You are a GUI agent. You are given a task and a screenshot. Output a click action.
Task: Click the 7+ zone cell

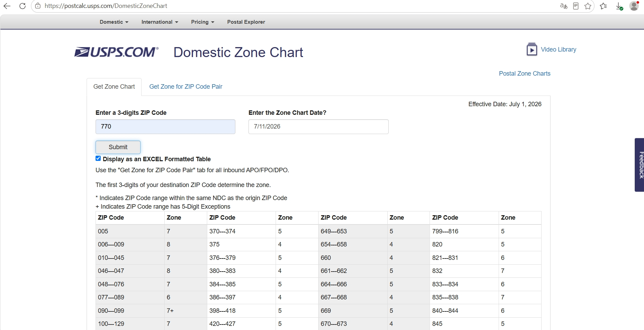pos(186,311)
